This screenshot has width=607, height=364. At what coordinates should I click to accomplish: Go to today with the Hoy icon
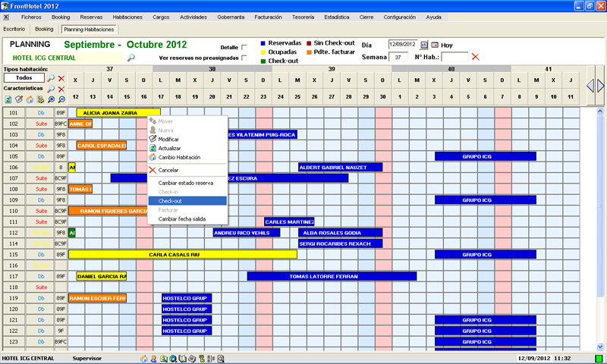click(436, 45)
